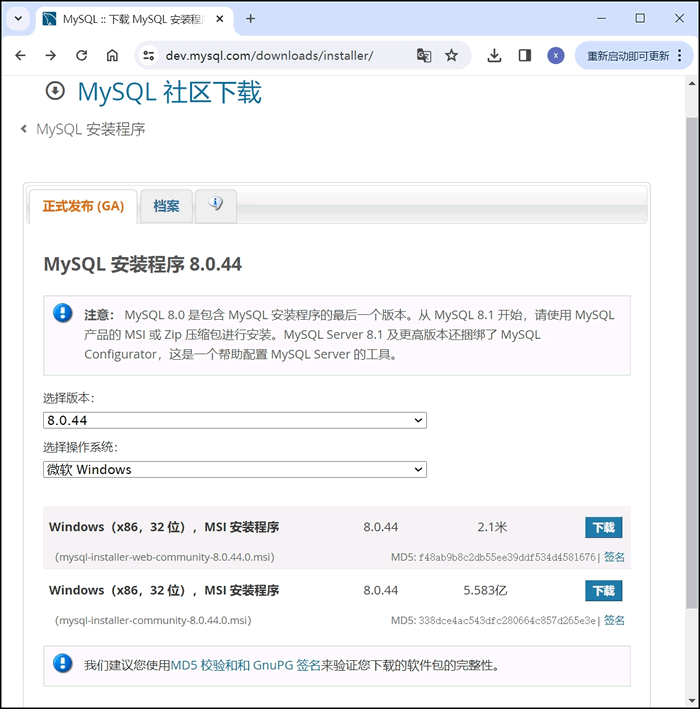Open the browser downloads icon
The height and width of the screenshot is (709, 700).
point(494,56)
